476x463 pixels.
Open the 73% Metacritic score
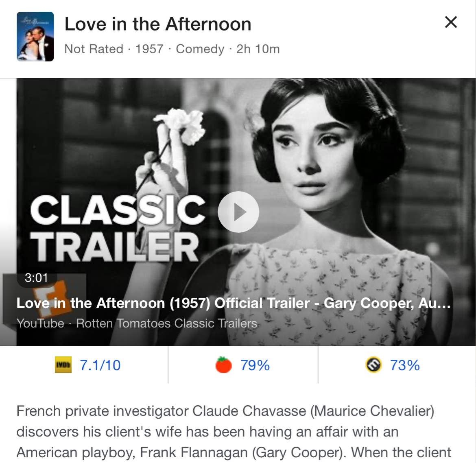click(405, 365)
